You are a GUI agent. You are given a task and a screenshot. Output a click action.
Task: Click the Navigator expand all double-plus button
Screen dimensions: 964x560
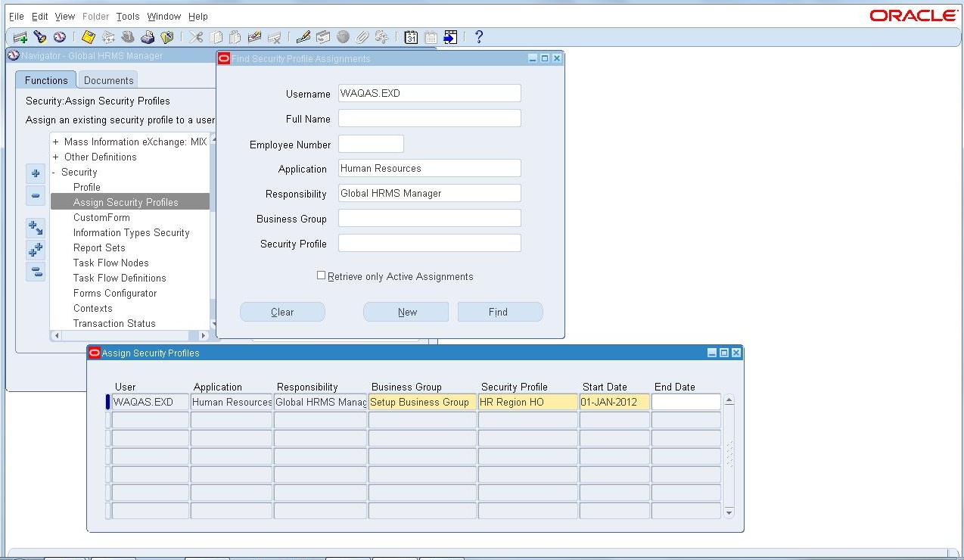coord(36,250)
